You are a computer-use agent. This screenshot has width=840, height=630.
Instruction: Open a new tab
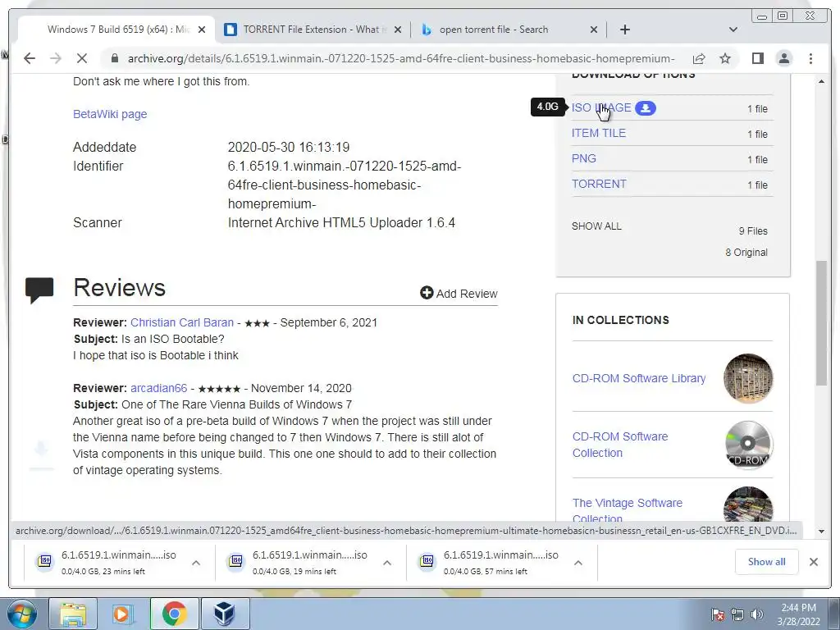(x=624, y=30)
